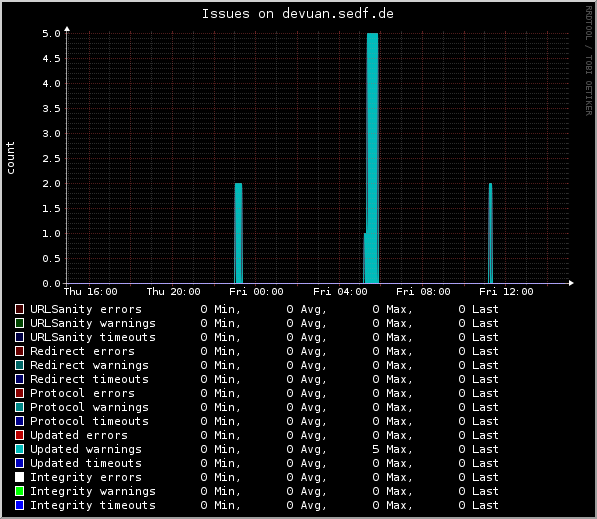This screenshot has height=519, width=597.
Task: Click the Fri 08:00 time axis label
Action: 423,292
